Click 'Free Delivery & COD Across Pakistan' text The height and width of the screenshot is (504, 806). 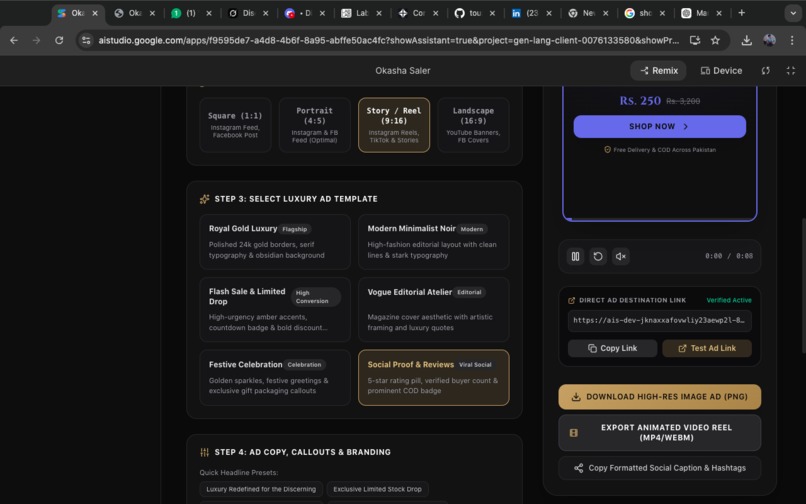(664, 150)
